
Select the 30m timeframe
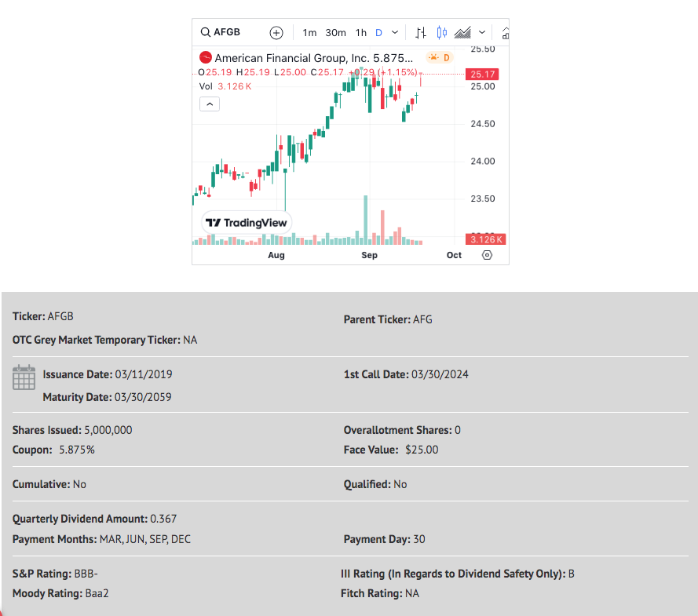[335, 33]
